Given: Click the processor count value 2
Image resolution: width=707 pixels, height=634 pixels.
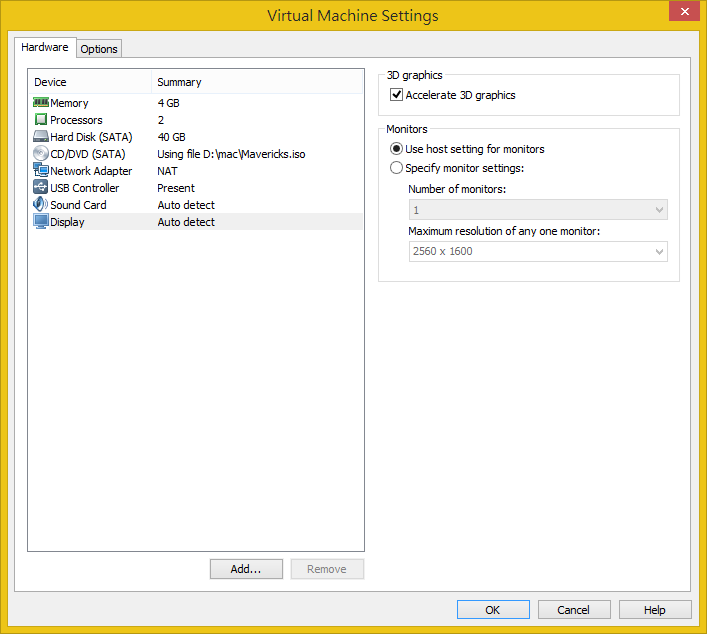Looking at the screenshot, I should [x=161, y=120].
